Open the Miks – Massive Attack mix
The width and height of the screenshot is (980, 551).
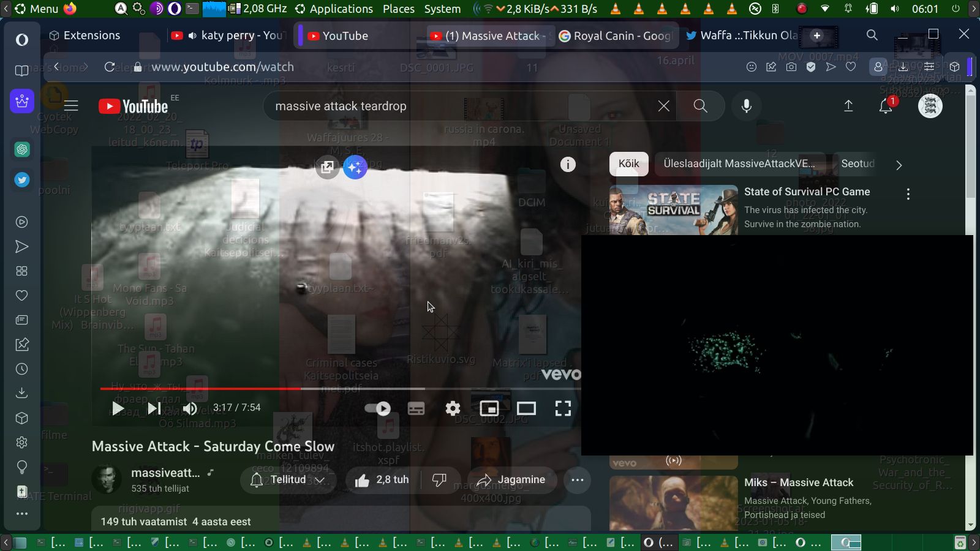[799, 482]
